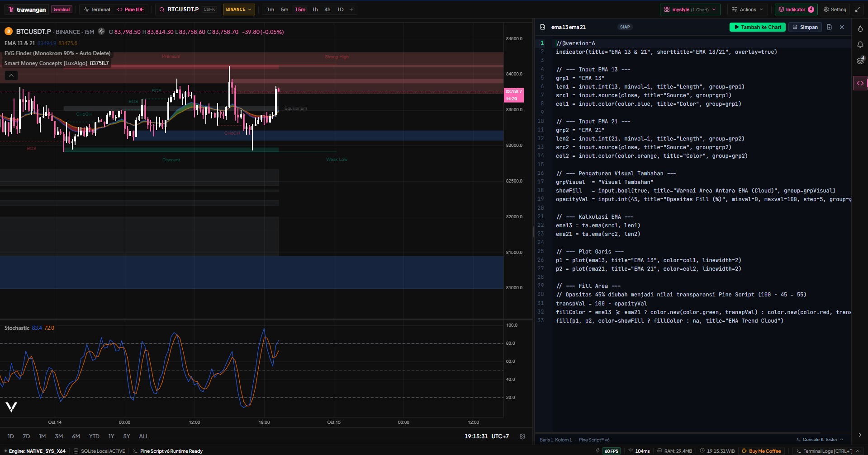The width and height of the screenshot is (868, 455).
Task: Click fullscreen expand icon in top bar
Action: pos(858,9)
